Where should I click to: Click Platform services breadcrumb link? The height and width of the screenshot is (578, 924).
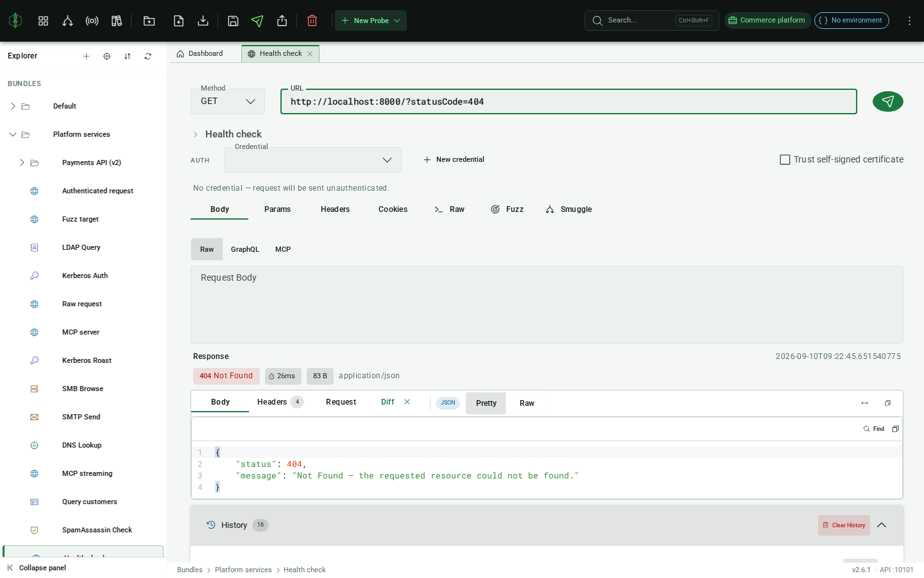pos(243,570)
